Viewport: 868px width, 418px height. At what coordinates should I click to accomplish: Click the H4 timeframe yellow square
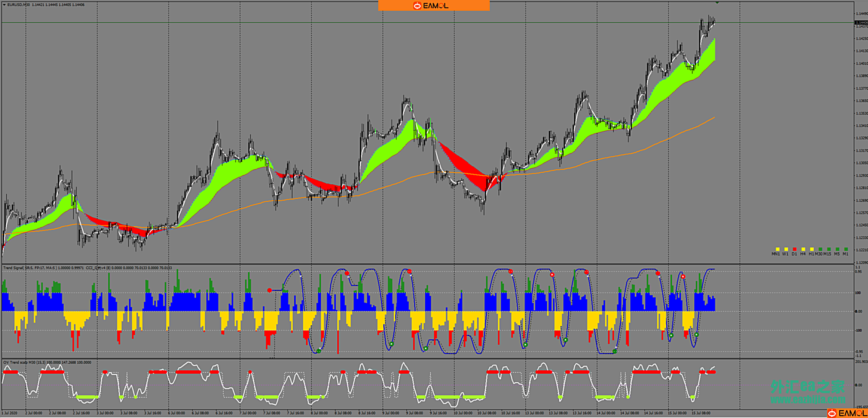[x=803, y=249]
